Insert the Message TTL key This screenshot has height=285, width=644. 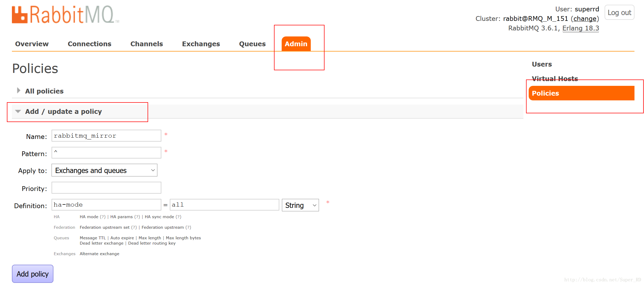click(93, 238)
